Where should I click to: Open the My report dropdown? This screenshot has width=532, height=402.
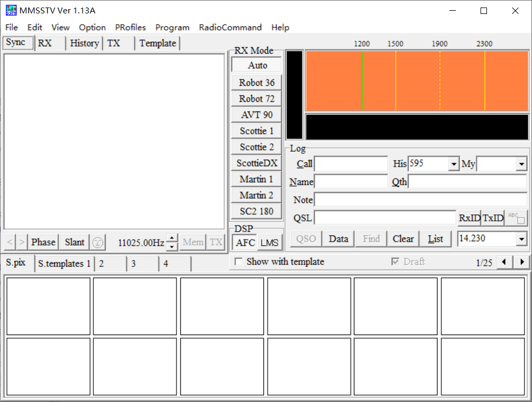click(521, 164)
